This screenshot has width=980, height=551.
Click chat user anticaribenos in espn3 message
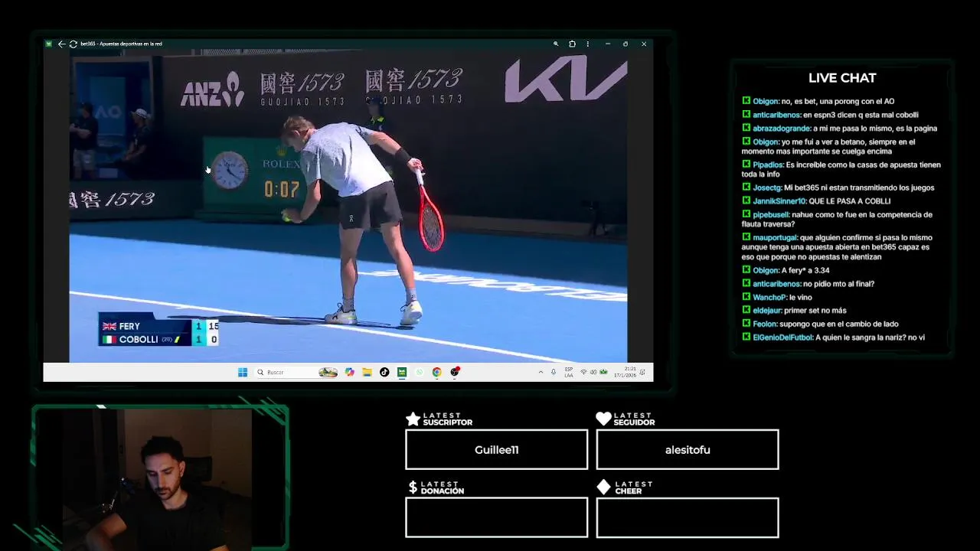[776, 115]
